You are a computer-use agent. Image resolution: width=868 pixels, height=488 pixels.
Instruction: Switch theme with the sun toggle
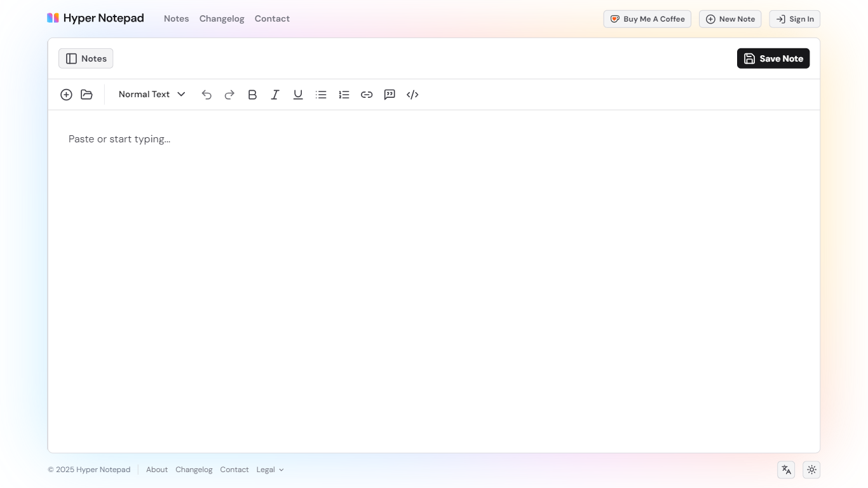(x=811, y=470)
